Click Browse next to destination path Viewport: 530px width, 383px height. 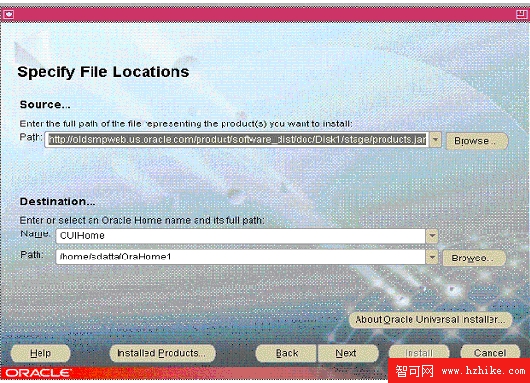(x=474, y=258)
